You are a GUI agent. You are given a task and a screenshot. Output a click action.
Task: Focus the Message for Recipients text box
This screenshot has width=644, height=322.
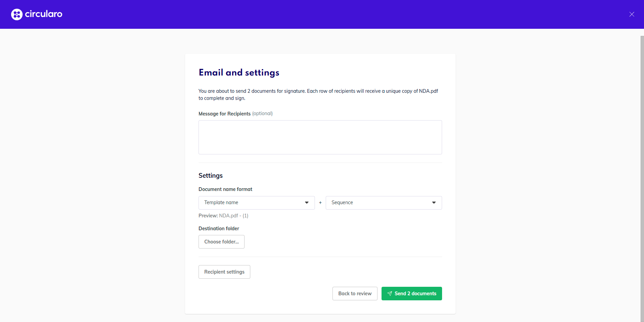pyautogui.click(x=320, y=137)
